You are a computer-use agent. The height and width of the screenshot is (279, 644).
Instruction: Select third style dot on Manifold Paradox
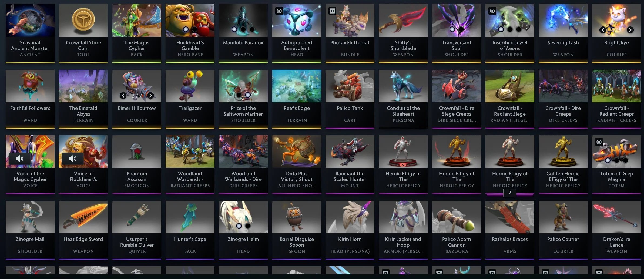click(x=252, y=29)
